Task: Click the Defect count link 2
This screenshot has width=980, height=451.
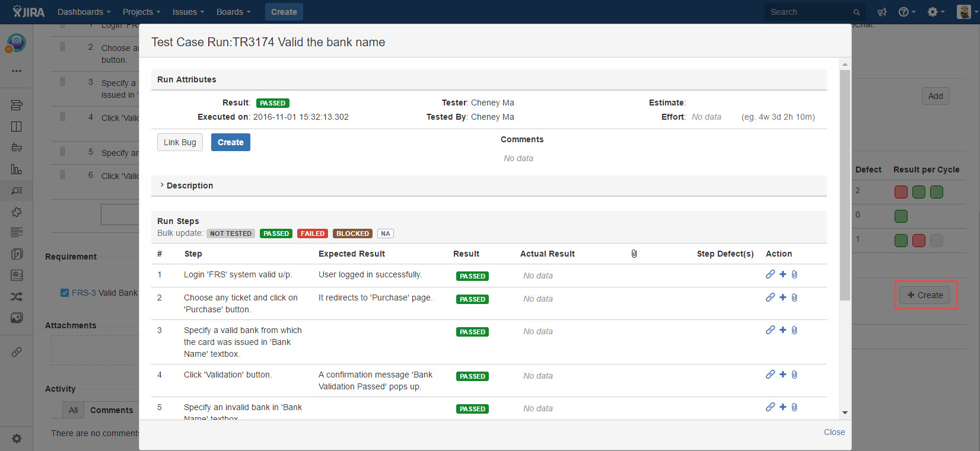Action: pyautogui.click(x=858, y=190)
